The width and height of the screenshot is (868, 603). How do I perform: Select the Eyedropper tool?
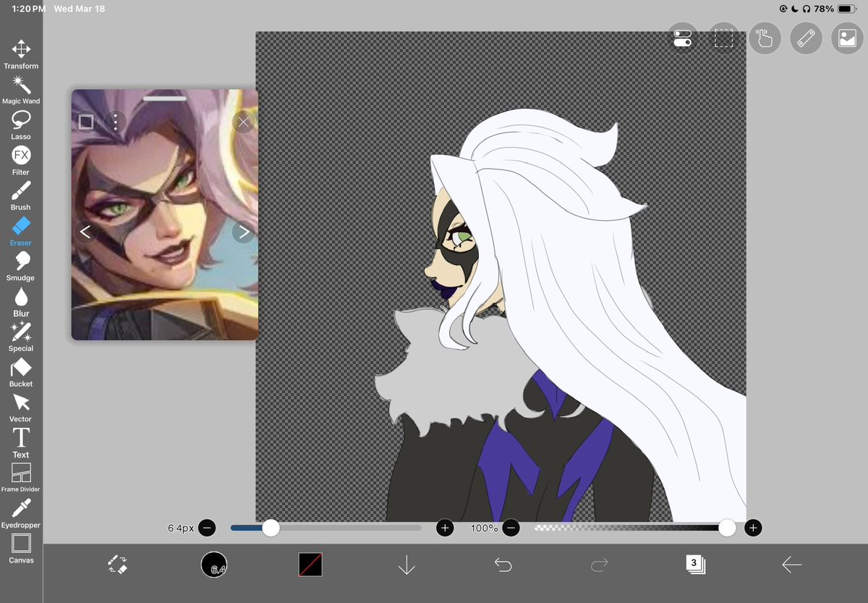click(21, 514)
